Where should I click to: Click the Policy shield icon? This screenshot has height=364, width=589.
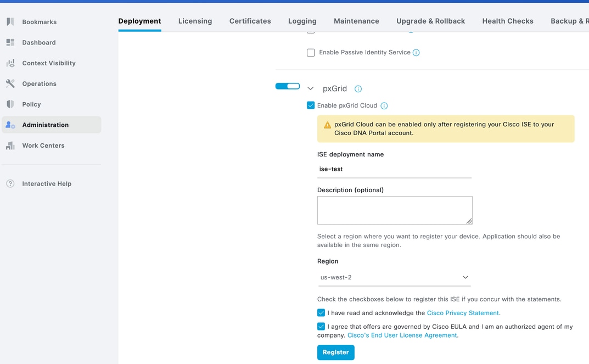pos(10,104)
